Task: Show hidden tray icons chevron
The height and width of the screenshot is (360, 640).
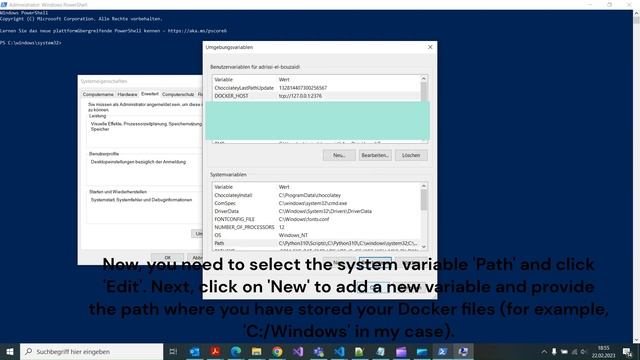Action: pyautogui.click(x=544, y=351)
